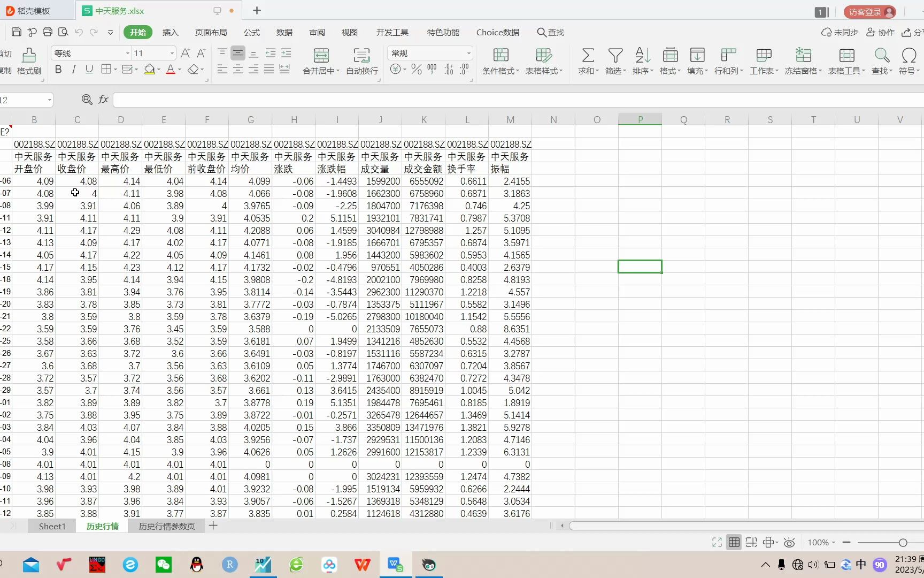
Task: Click the Save icon in quick access toolbar
Action: (x=17, y=32)
